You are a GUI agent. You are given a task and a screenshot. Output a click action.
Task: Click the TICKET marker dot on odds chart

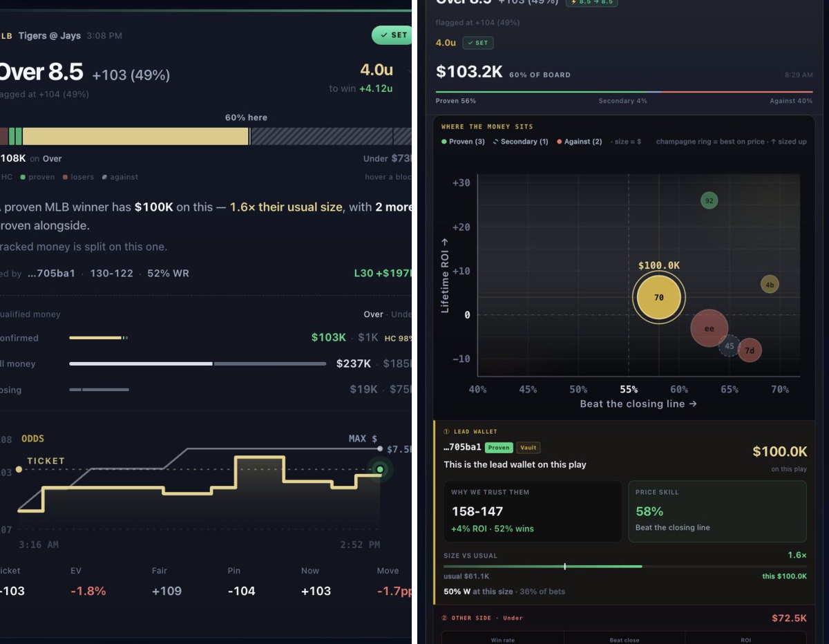coord(19,469)
